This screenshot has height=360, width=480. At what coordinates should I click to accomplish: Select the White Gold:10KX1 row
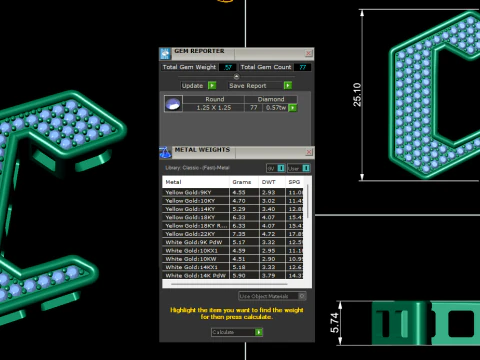tap(233, 251)
